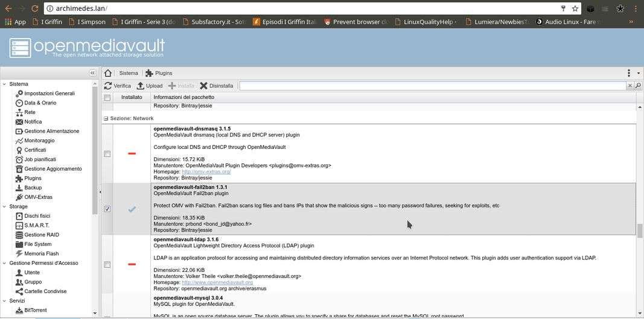The height and width of the screenshot is (319, 644).
Task: Click the Verifica button
Action: coord(118,86)
